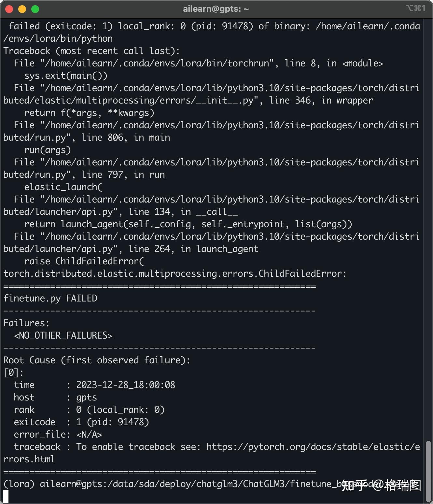
Task: Click the red close window button
Action: point(9,9)
